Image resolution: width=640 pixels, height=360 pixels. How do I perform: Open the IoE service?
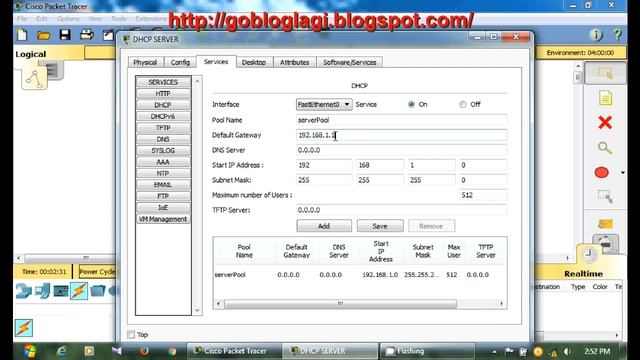click(163, 208)
